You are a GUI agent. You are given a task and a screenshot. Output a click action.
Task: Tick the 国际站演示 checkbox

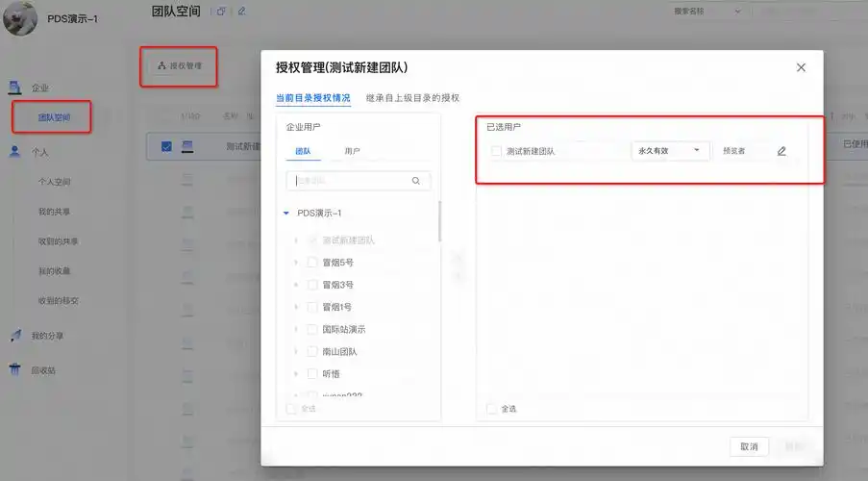312,329
